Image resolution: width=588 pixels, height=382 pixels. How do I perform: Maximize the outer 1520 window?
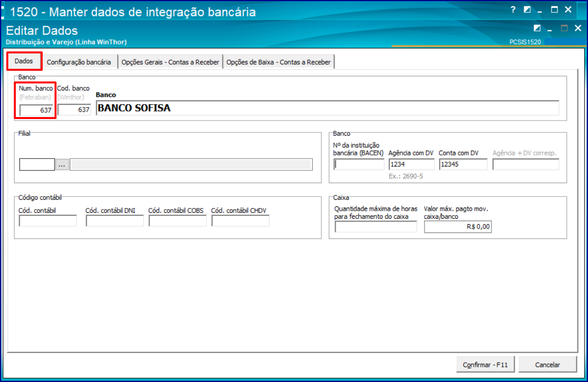[x=554, y=9]
